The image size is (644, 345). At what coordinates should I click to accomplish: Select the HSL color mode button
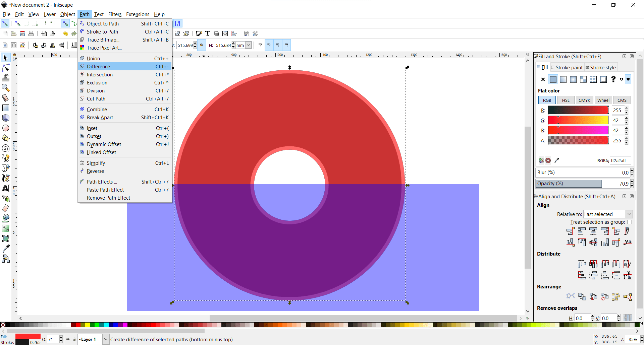566,100
